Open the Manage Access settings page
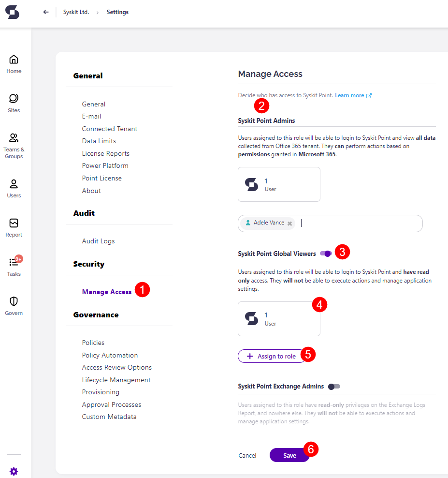The height and width of the screenshot is (478, 448). point(106,291)
